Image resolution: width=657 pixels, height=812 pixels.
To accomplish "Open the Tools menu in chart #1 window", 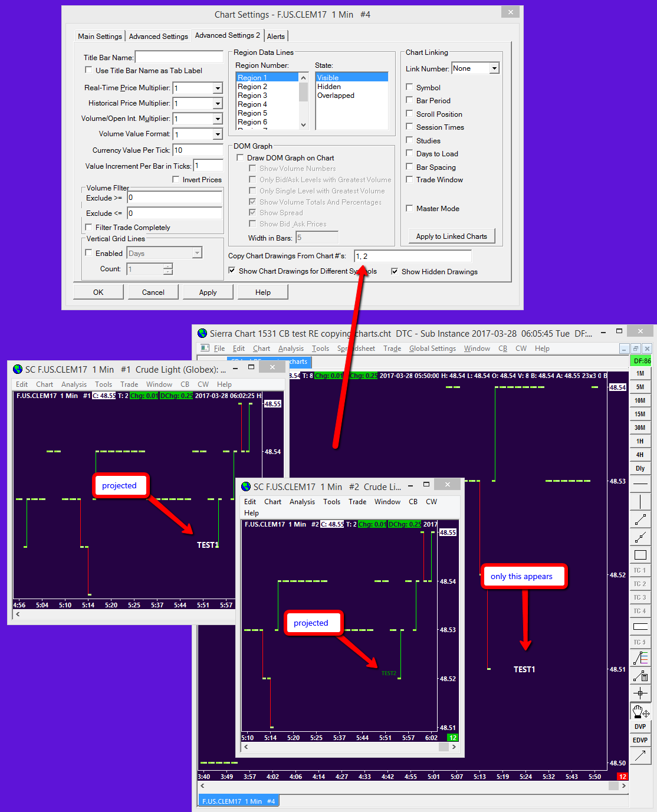I will pos(103,384).
